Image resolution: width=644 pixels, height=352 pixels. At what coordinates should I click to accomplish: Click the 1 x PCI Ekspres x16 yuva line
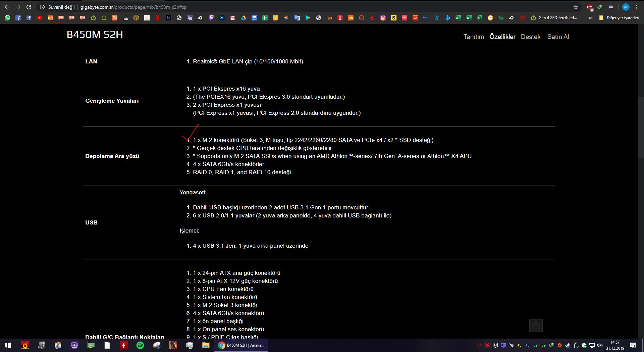pos(226,89)
